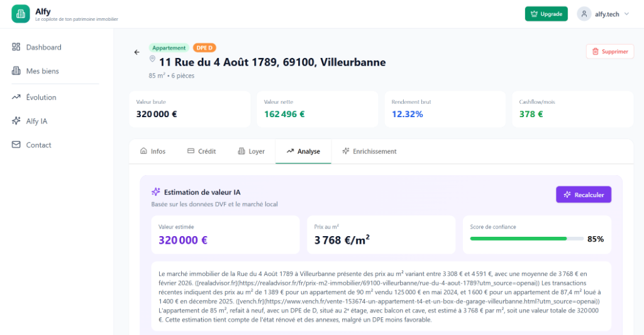The height and width of the screenshot is (335, 644).
Task: Click the Alfy brand name
Action: point(43,11)
